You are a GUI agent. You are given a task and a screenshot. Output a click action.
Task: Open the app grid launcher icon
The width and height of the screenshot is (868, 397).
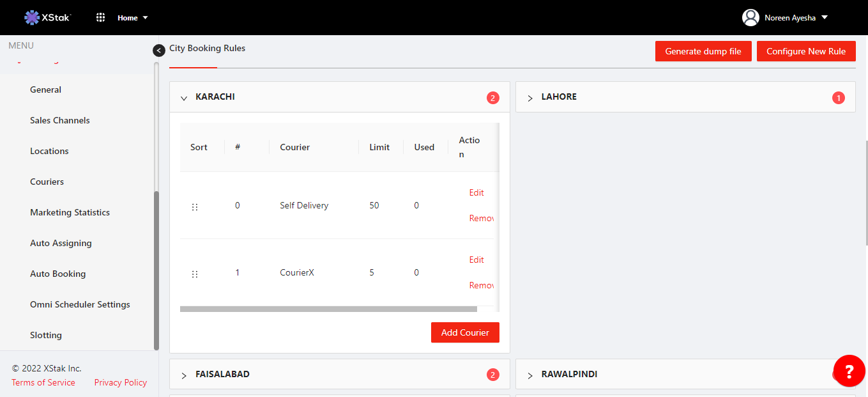point(100,17)
